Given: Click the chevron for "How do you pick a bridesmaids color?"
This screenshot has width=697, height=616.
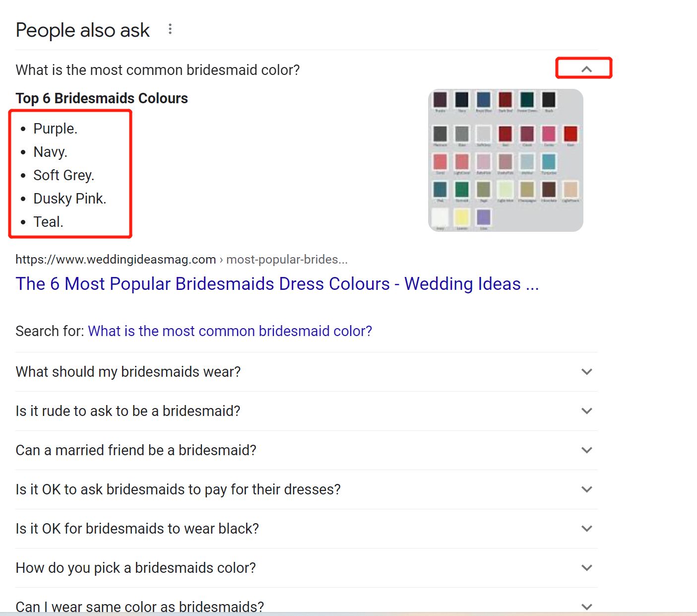Looking at the screenshot, I should 586,568.
